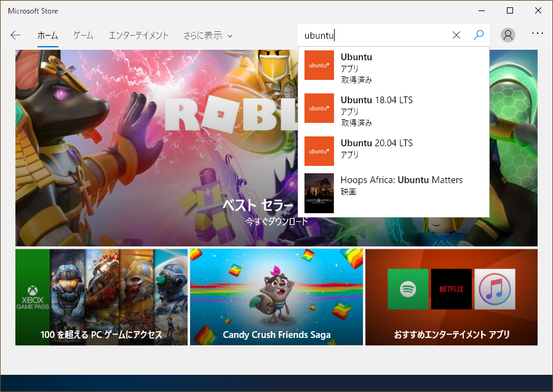Viewport: 553px width, 392px height.
Task: Open the Hoops Africa movie poster thumbnail
Action: pyautogui.click(x=319, y=193)
